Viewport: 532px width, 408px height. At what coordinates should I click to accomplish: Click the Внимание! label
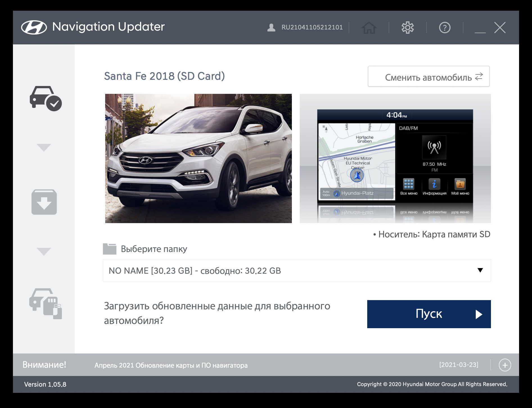(44, 365)
